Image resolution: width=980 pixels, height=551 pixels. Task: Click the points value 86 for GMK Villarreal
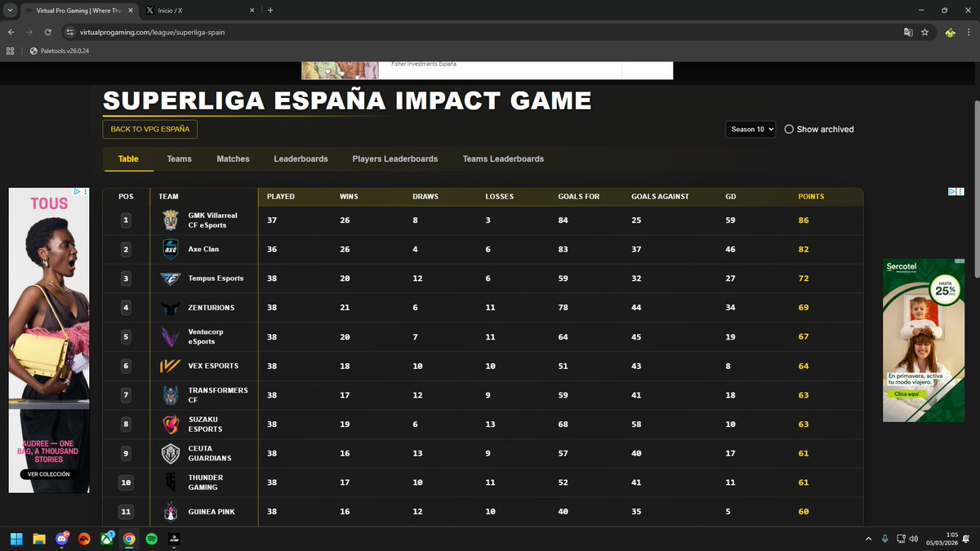point(804,220)
